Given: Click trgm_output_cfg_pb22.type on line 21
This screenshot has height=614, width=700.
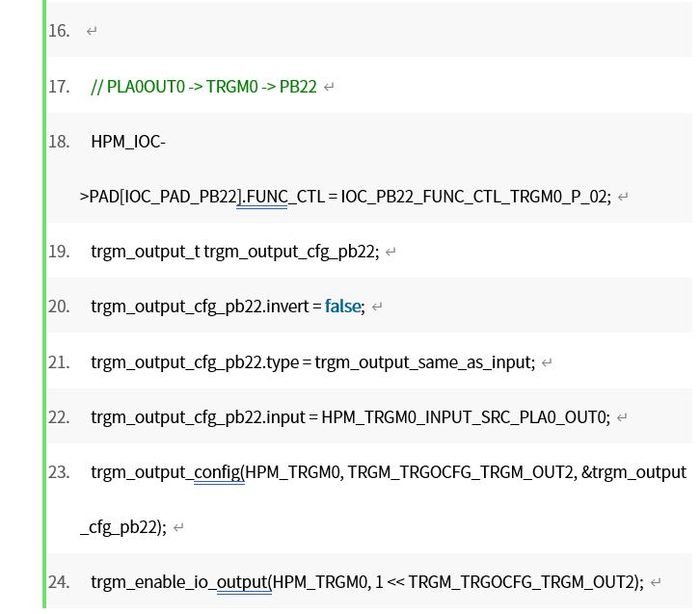Looking at the screenshot, I should 195,362.
